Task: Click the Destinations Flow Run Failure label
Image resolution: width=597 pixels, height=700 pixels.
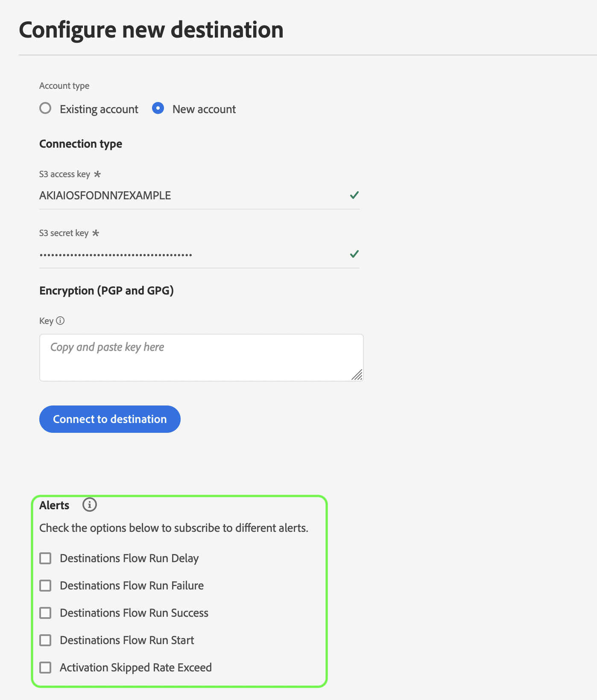Action: point(132,586)
